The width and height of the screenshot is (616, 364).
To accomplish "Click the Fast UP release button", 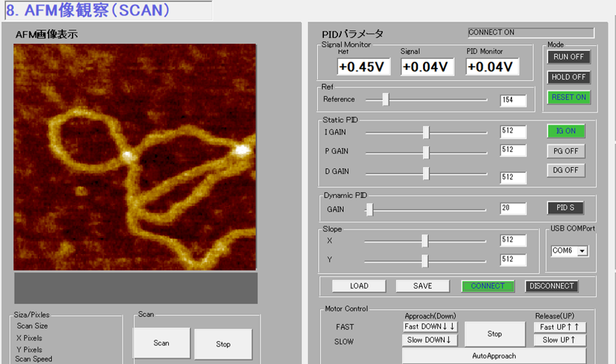I will 560,327.
